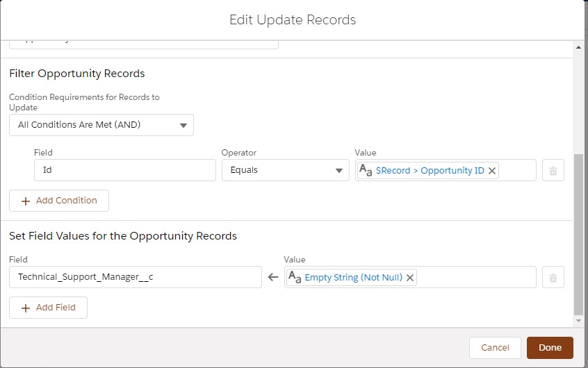Image resolution: width=588 pixels, height=368 pixels.
Task: Expand the Equals operator dropdown
Action: click(285, 171)
